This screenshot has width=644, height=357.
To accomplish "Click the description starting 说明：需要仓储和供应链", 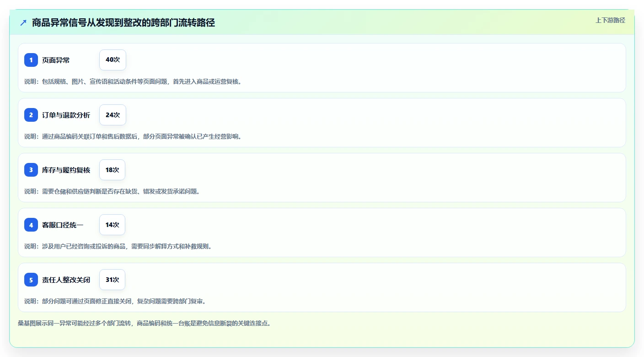I will tap(112, 191).
